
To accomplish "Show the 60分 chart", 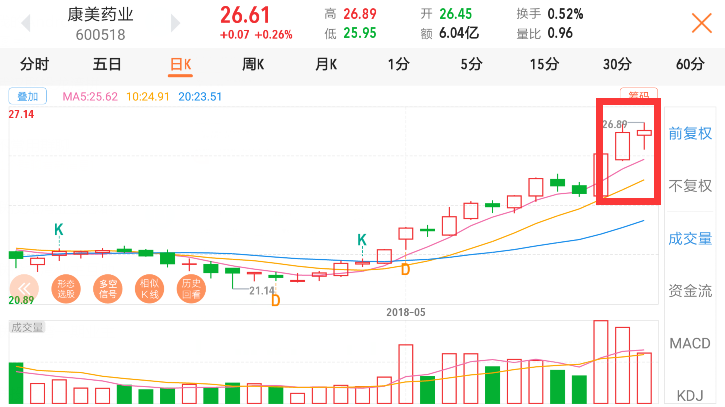I will (690, 64).
